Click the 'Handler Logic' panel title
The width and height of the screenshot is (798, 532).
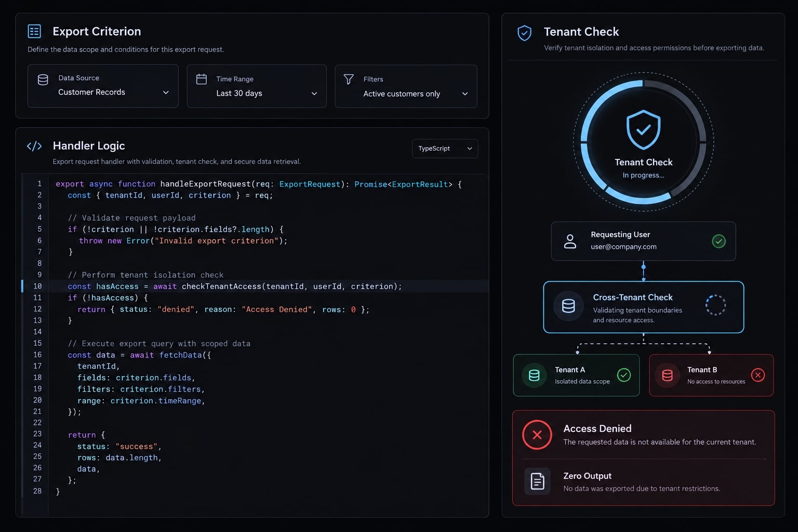pos(89,146)
